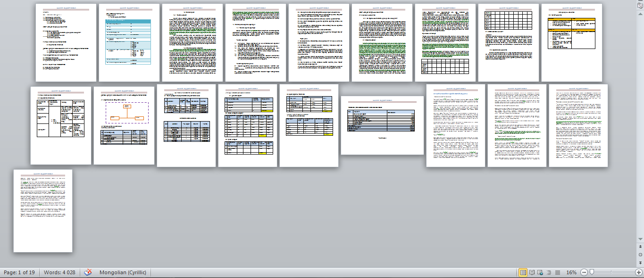
Task: Click the zoom out minus button
Action: click(584, 272)
